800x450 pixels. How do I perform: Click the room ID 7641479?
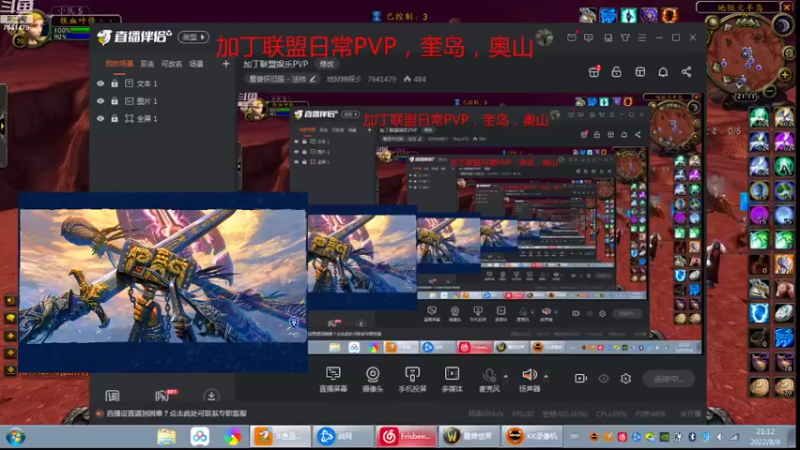pos(382,79)
